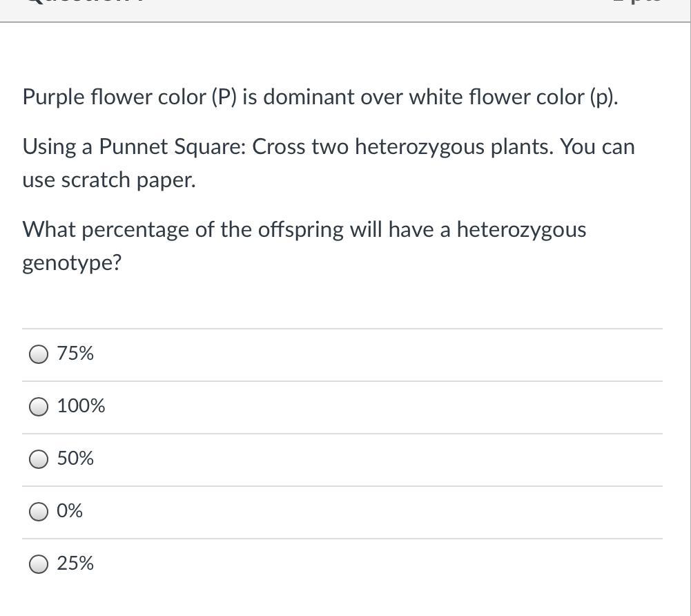This screenshot has width=691, height=616.
Task: Click the "(p)." allele symbol ending the first sentence
Action: coord(604,97)
